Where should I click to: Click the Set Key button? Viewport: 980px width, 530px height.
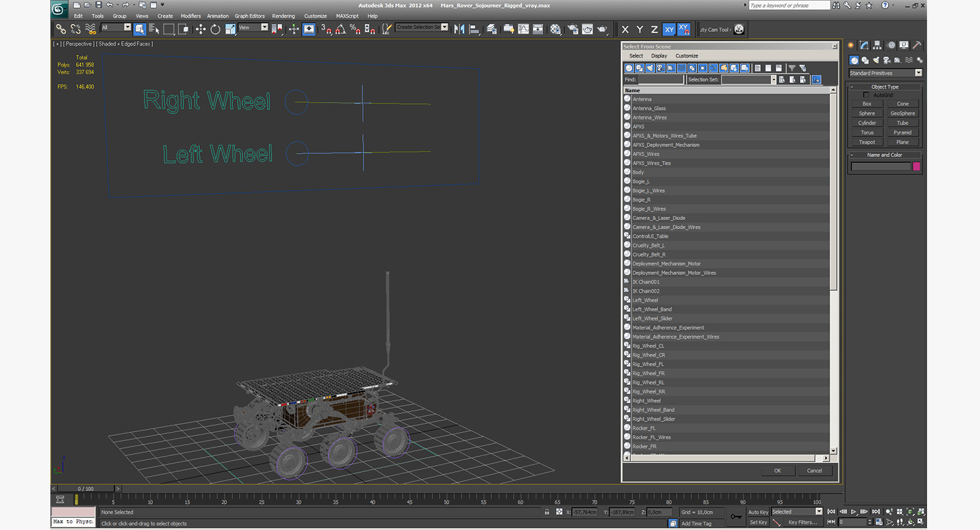click(x=758, y=523)
